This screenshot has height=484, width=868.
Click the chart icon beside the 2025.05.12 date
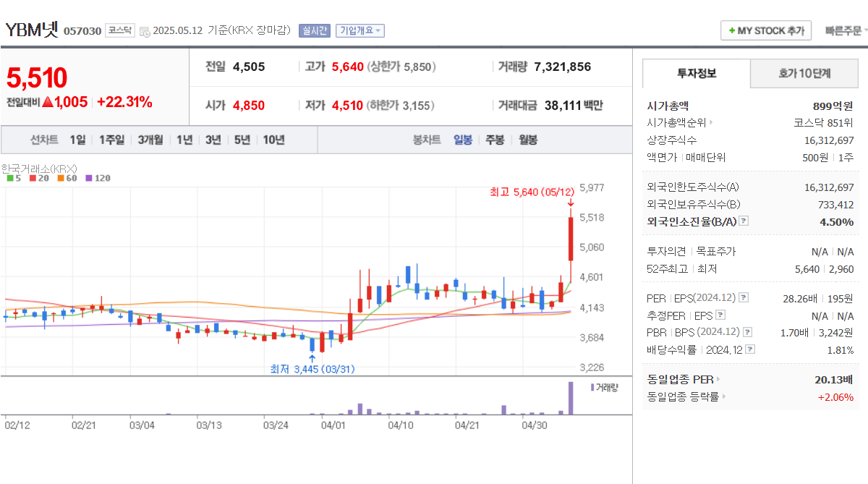point(146,30)
